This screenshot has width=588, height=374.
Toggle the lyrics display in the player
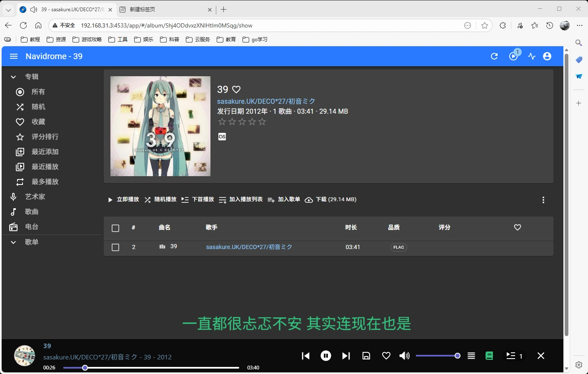point(489,356)
